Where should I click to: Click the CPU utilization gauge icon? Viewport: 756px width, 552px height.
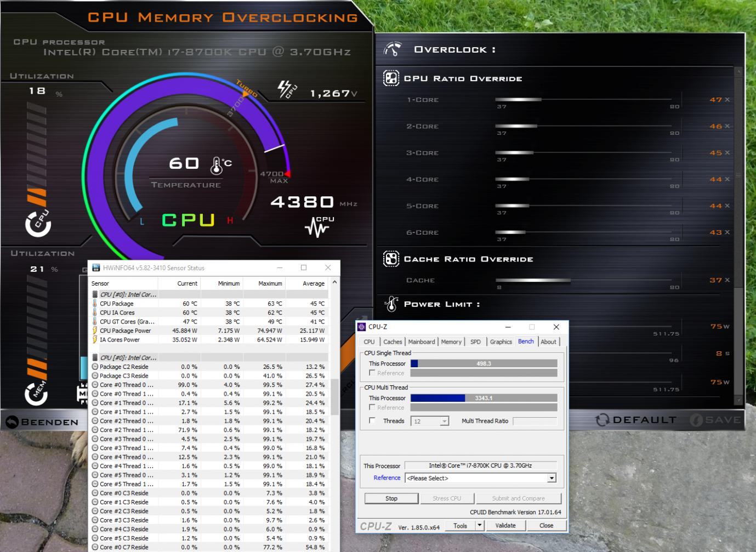[x=38, y=223]
